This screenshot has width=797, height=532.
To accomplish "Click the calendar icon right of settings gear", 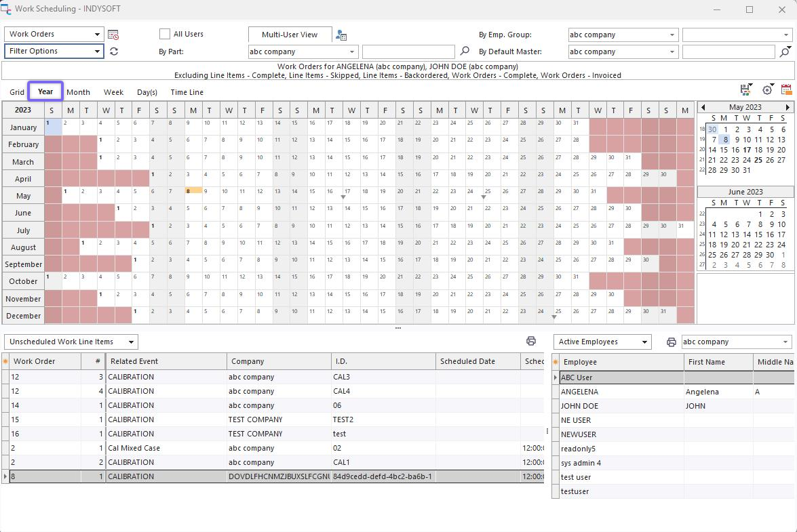I will point(786,90).
